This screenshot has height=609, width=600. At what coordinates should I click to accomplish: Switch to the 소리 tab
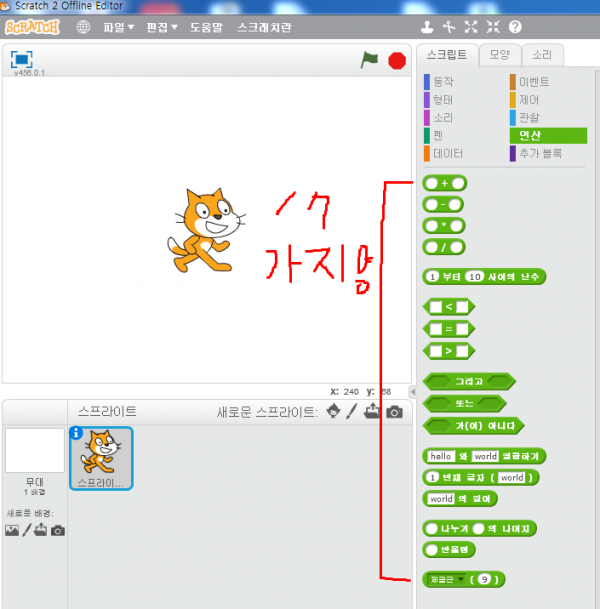coord(542,55)
